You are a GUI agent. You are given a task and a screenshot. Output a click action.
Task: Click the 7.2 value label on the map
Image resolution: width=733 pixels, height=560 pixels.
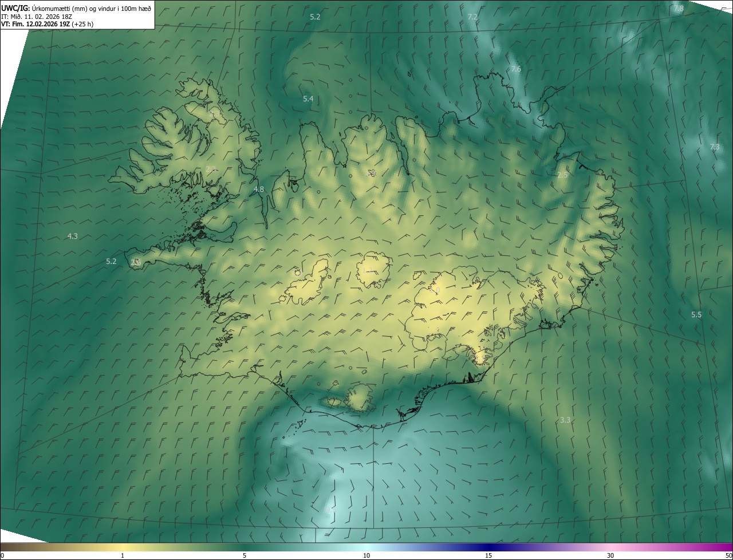[472, 17]
